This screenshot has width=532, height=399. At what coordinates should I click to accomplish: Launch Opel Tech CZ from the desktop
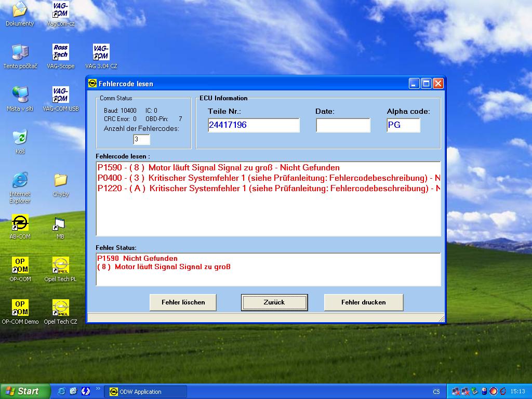pos(60,308)
